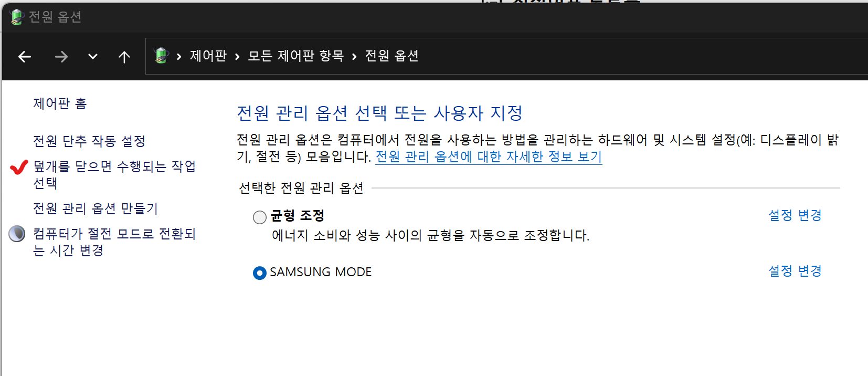Go back with the left arrow button

pyautogui.click(x=25, y=57)
